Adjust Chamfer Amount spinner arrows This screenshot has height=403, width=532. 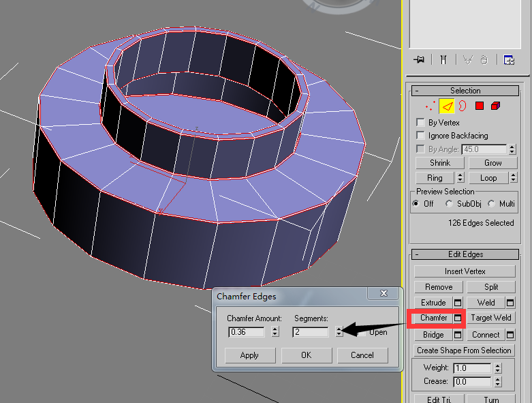pos(275,331)
